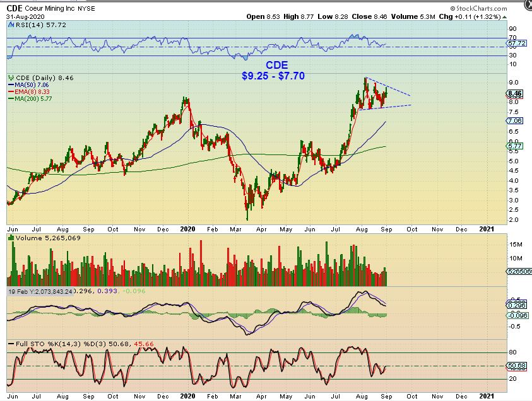The image size is (532, 401).
Task: Click the 0.296 MACD axis tag
Action: point(517,305)
